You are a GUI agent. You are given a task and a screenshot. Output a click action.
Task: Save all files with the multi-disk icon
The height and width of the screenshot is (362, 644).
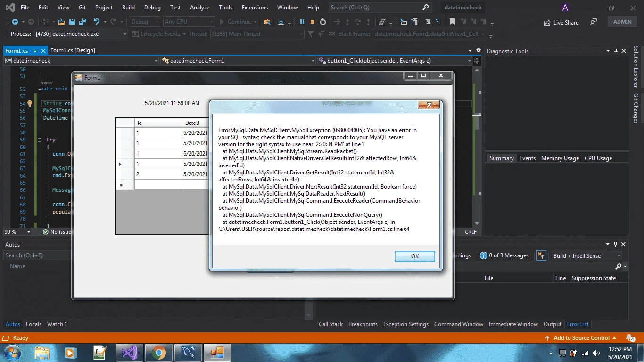(83, 22)
